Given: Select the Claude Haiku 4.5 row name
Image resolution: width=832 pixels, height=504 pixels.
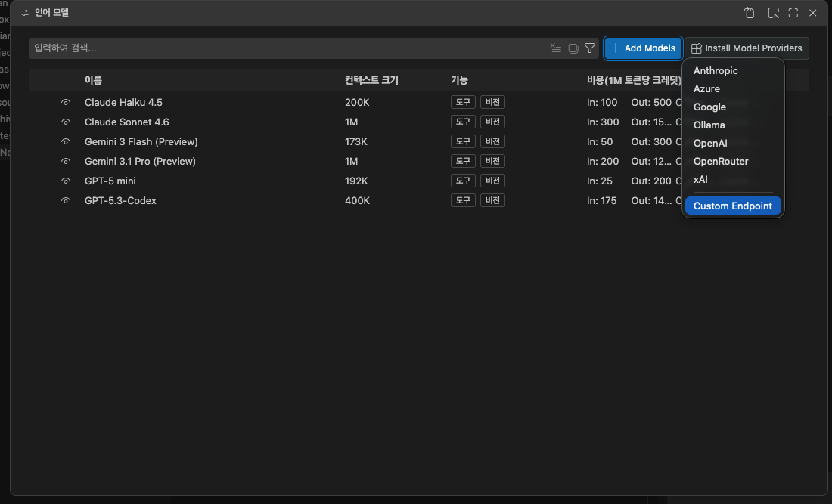Looking at the screenshot, I should pyautogui.click(x=123, y=102).
